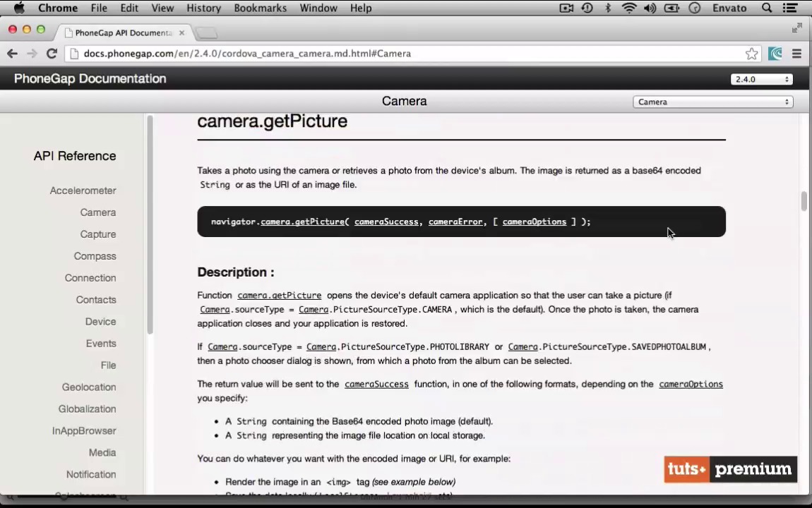The height and width of the screenshot is (508, 812).
Task: Open Notification in the API Reference
Action: click(91, 474)
